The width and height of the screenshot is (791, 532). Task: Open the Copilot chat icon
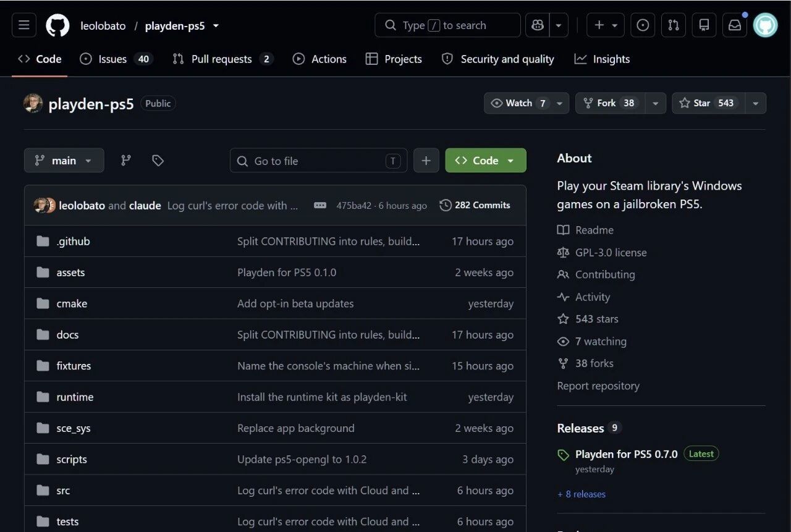coord(538,25)
